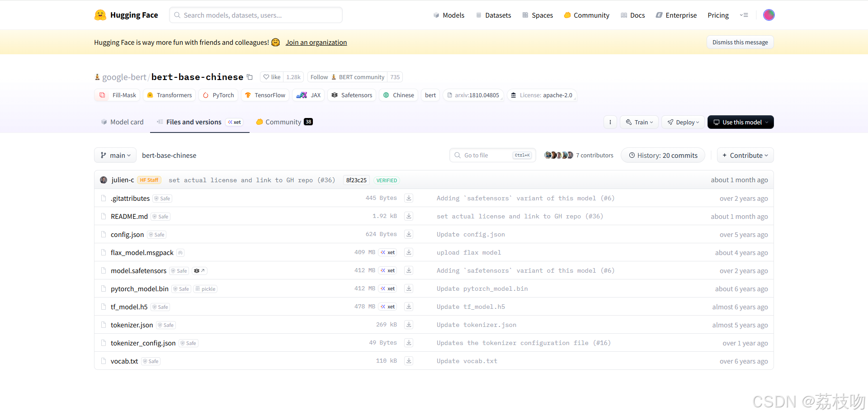The width and height of the screenshot is (868, 416).
Task: Expand the navigation more menu icon
Action: [744, 15]
